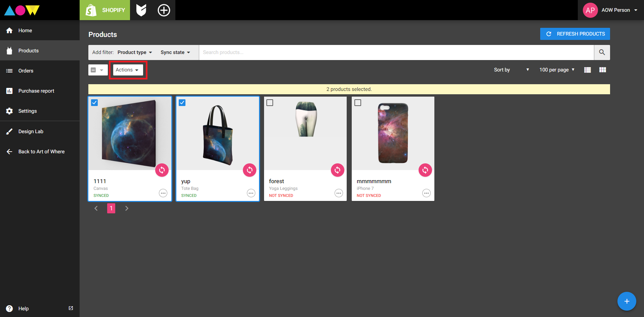
Task: Click the add store plus icon in top bar
Action: point(164,10)
